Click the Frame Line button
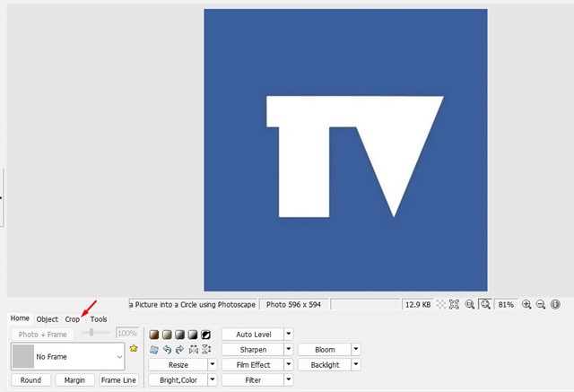574x392 pixels. coord(118,380)
